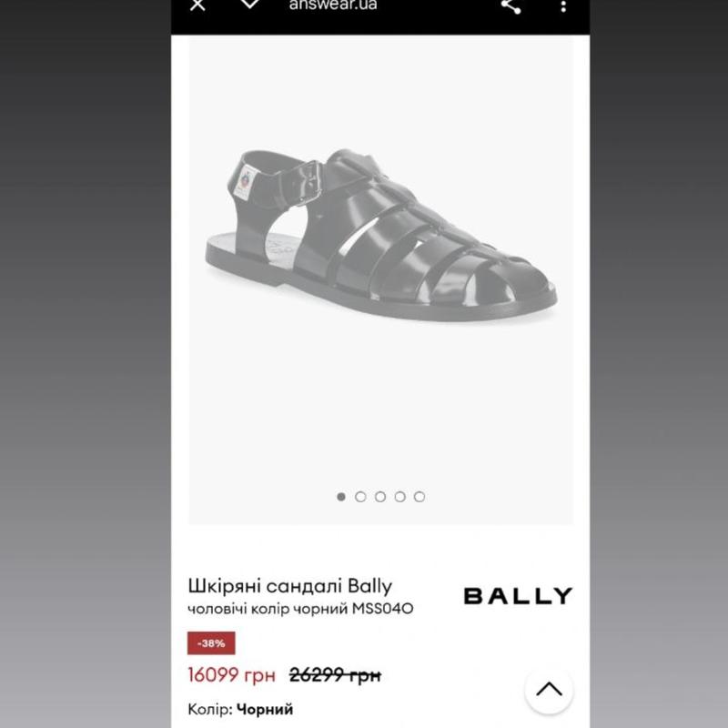The height and width of the screenshot is (728, 728).
Task: Select the third carousel dot
Action: pyautogui.click(x=380, y=497)
